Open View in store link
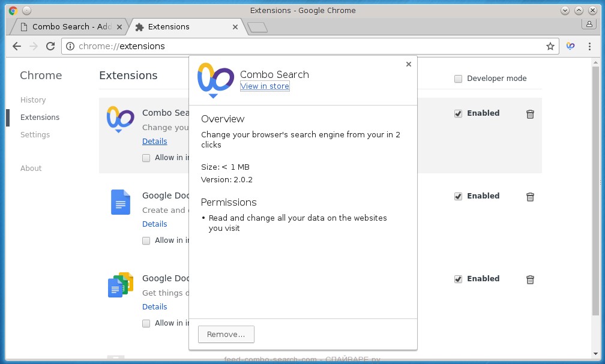 265,86
